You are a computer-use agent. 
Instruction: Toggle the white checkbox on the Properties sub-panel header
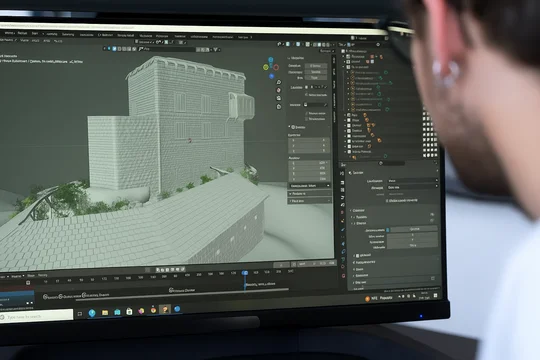357,256
